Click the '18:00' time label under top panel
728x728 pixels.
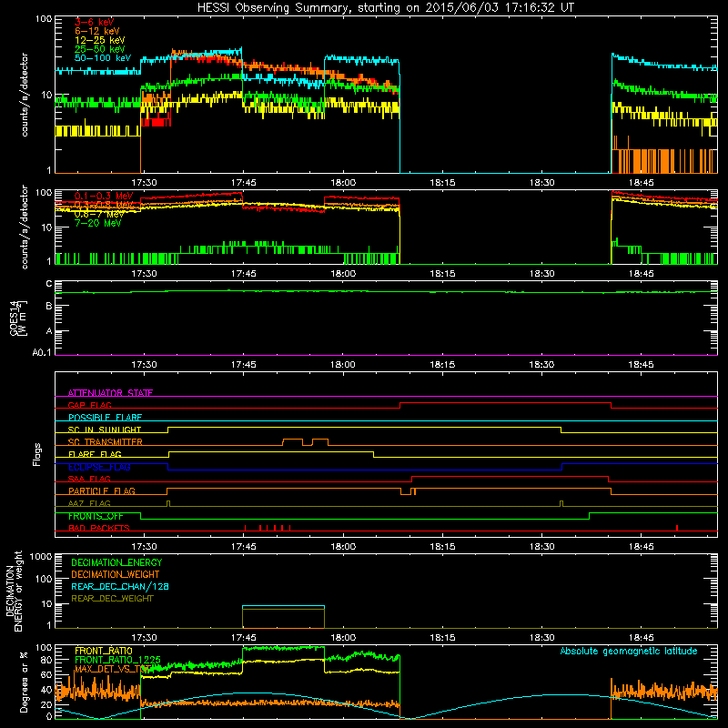(343, 183)
